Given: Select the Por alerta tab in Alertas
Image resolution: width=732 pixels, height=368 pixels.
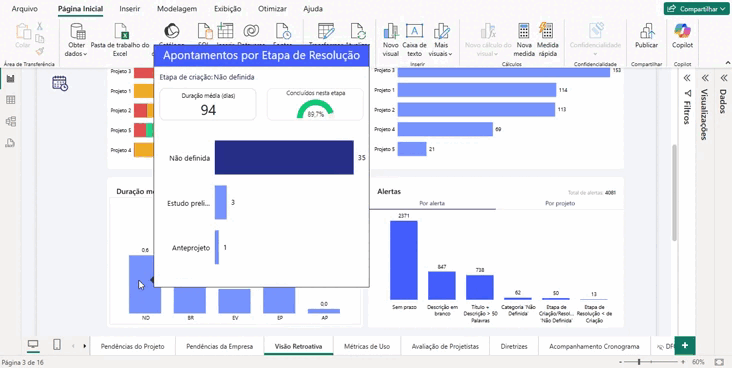Looking at the screenshot, I should point(432,204).
